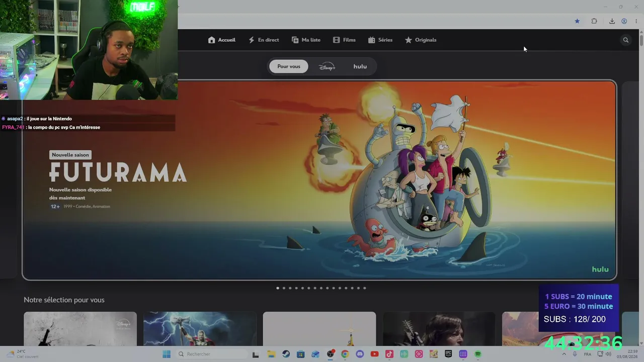
Task: Open Spotify from the taskbar
Action: click(x=478, y=354)
